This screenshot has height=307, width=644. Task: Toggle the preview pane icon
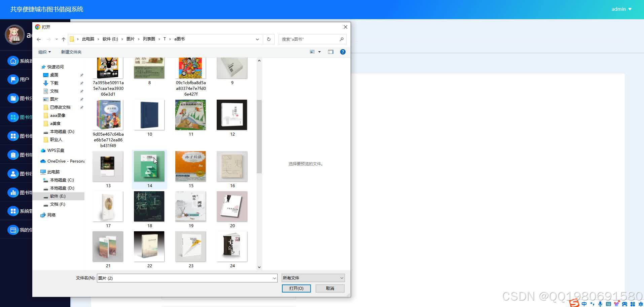tap(331, 52)
